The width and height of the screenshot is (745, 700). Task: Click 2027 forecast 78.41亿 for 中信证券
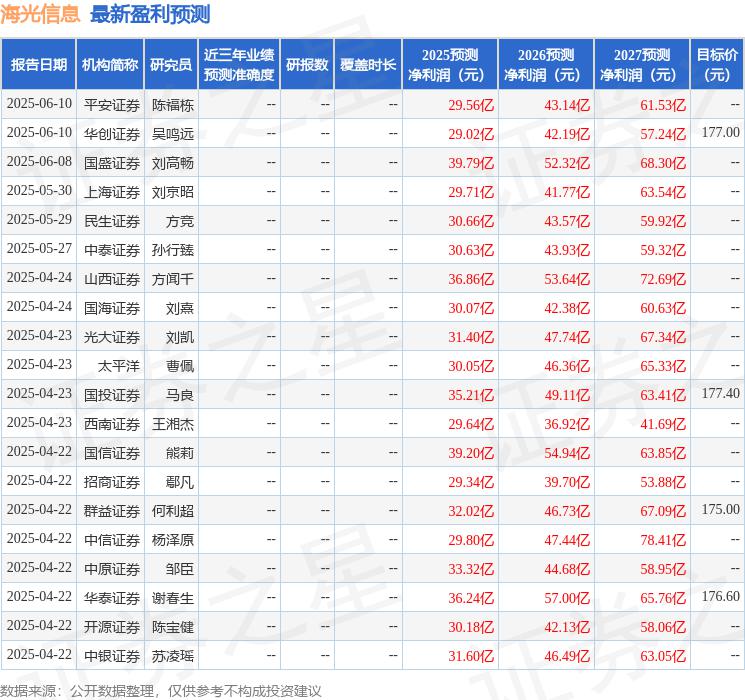point(663,540)
